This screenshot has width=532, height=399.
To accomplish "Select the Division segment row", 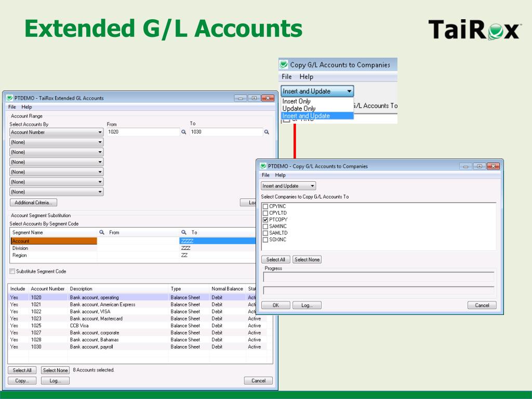I will [133, 248].
